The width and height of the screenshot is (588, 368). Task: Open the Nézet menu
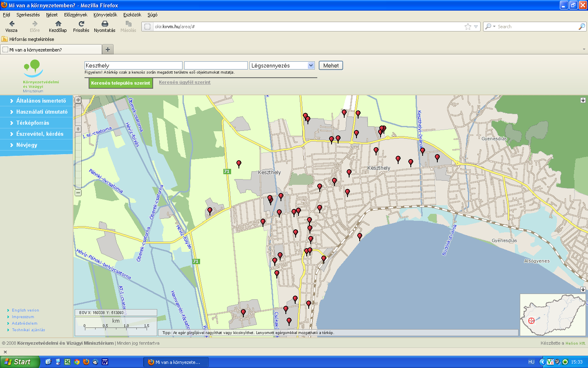(52, 15)
